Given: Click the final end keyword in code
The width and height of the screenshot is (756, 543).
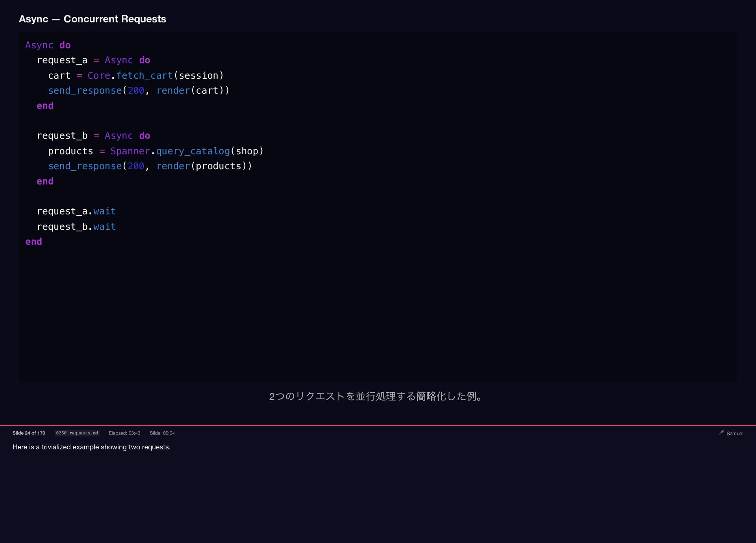Looking at the screenshot, I should 34,242.
